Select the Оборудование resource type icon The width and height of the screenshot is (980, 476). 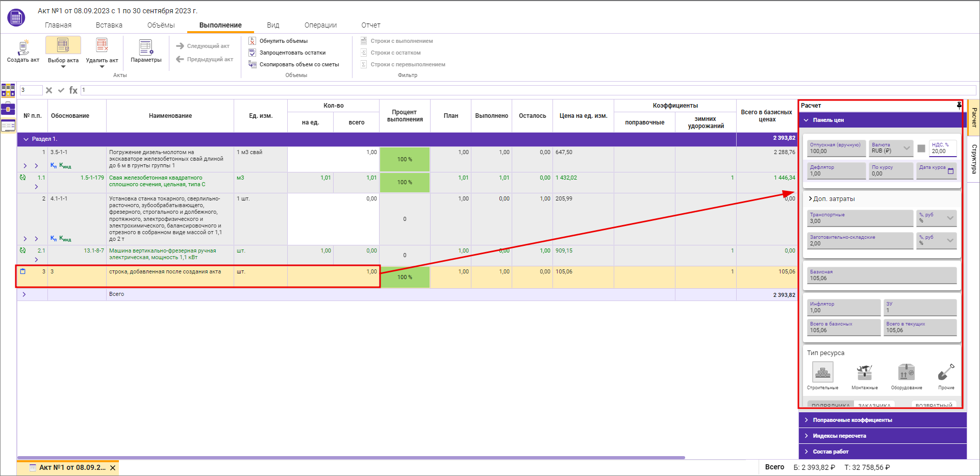pyautogui.click(x=906, y=373)
